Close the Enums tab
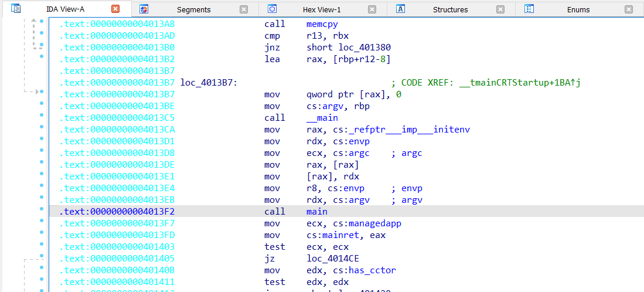 tap(628, 9)
